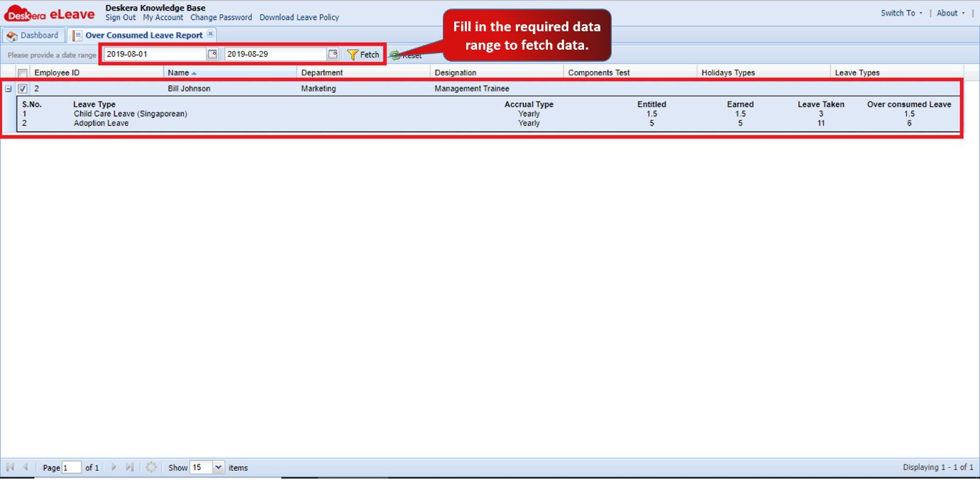Go to last page icon
Screen dimensions: 980x480
[130, 467]
